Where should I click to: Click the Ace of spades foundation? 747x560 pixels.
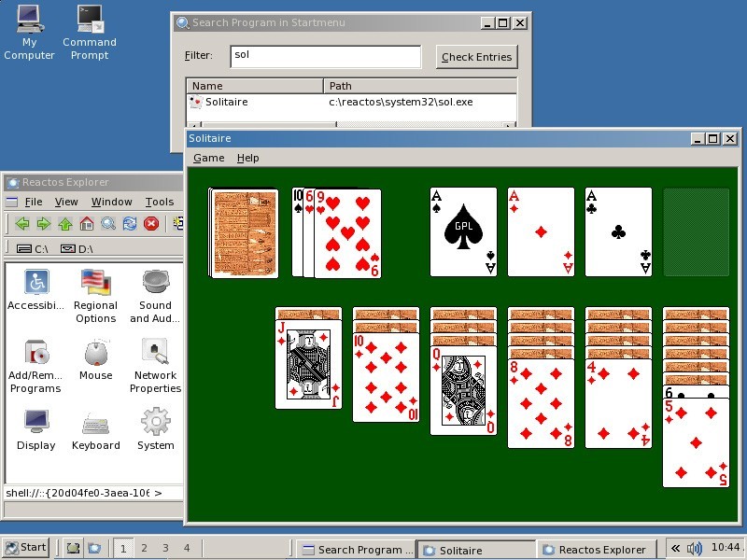click(x=463, y=231)
